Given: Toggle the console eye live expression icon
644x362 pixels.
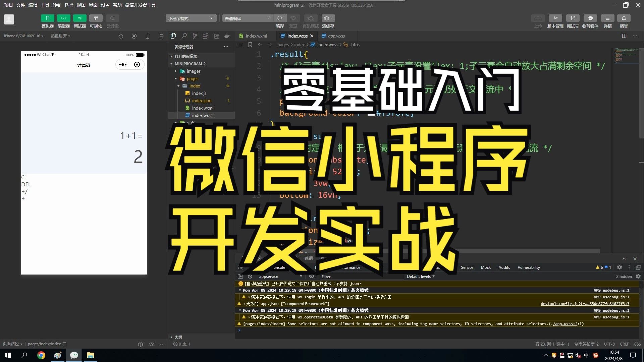Looking at the screenshot, I should click(x=312, y=277).
